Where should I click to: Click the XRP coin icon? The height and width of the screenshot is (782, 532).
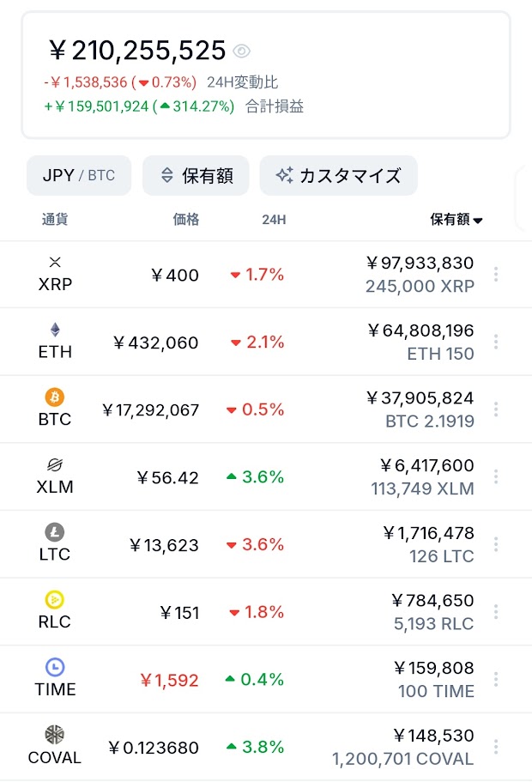tap(55, 263)
